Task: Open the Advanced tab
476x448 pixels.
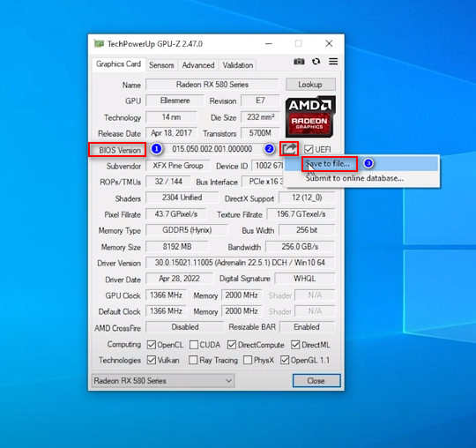Action: [x=198, y=65]
